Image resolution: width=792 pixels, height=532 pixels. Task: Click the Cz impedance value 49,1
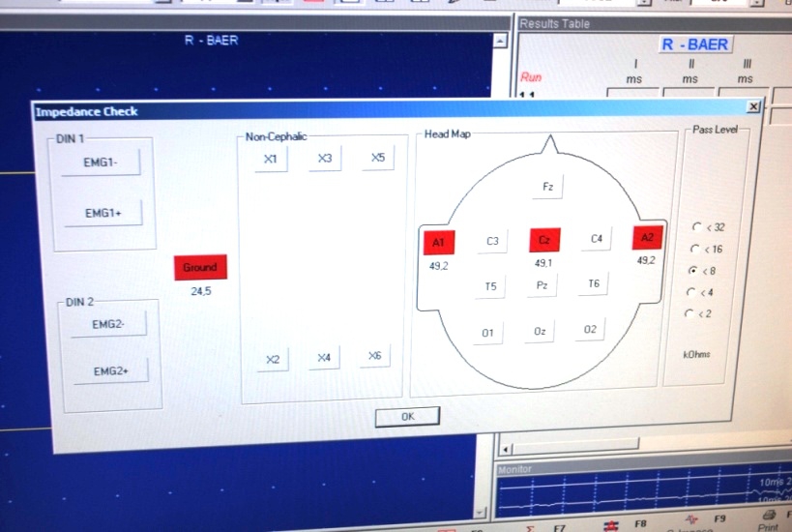pos(543,263)
